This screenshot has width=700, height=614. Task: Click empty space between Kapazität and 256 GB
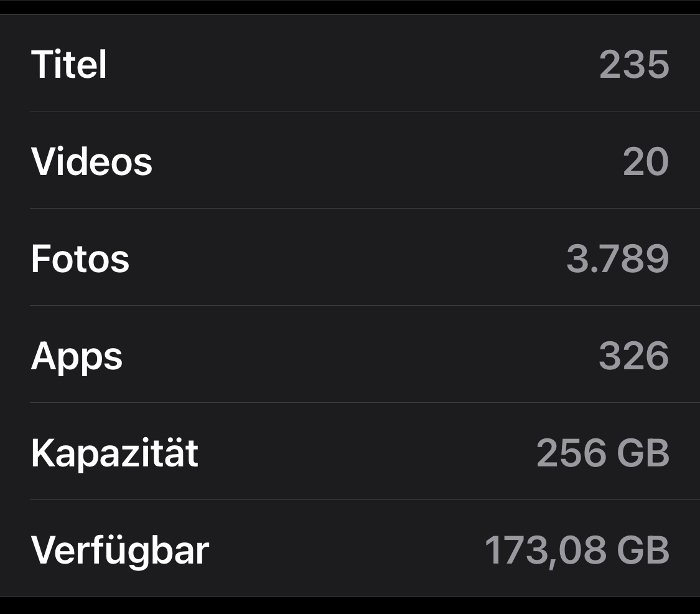(367, 453)
